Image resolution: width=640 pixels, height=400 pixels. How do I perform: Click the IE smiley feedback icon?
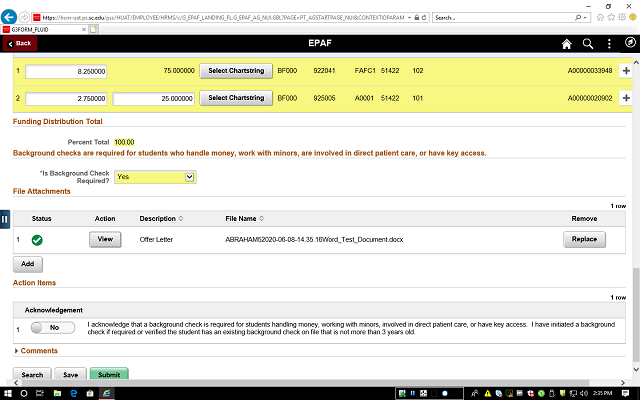633,17
